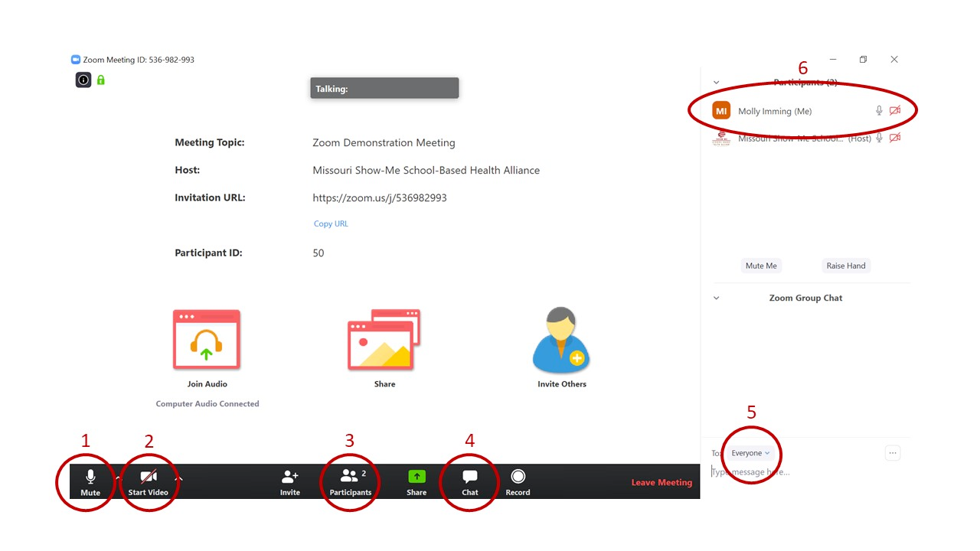
Task: Click Leave Meeting
Action: coord(661,483)
